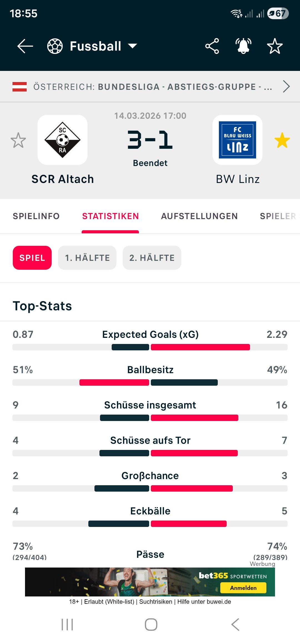Tap the Anmelden button in bet365 ad

[243, 588]
